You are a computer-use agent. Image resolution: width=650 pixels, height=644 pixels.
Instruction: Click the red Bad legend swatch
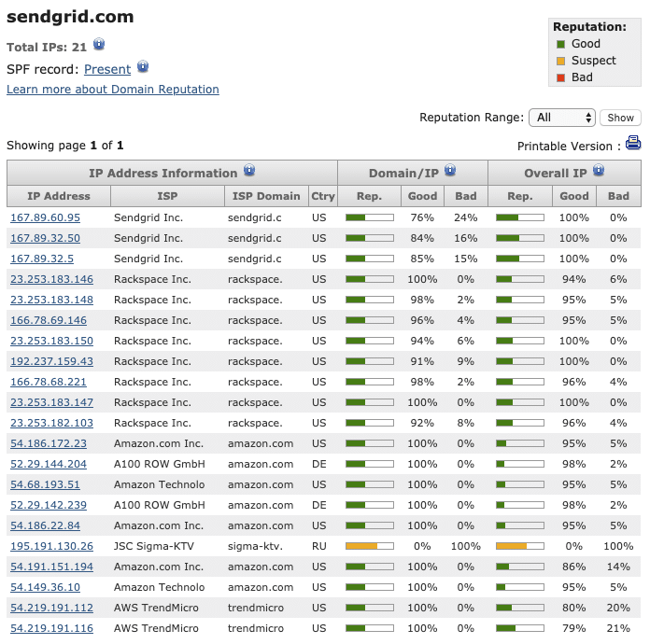tap(561, 77)
